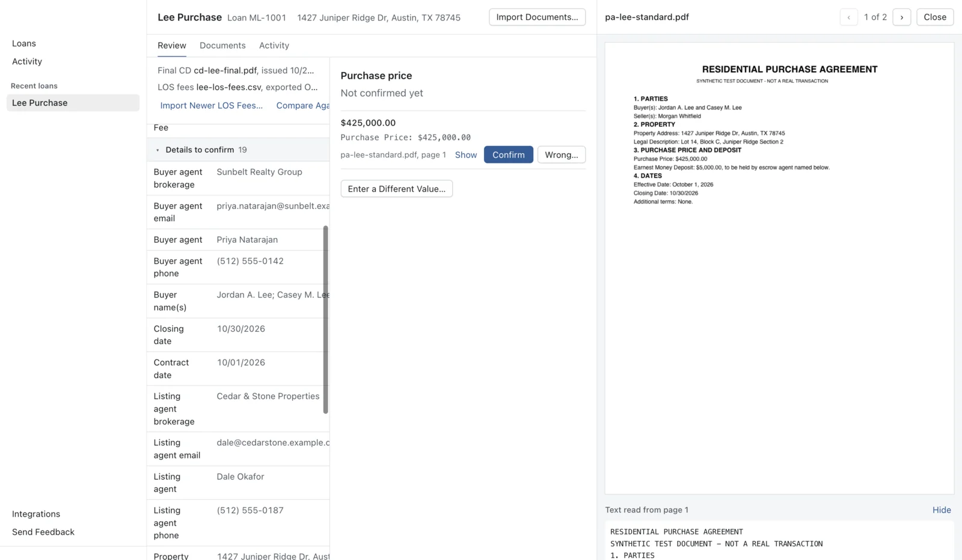This screenshot has width=962, height=560.
Task: Select the Buyer name(s) row
Action: (238, 301)
